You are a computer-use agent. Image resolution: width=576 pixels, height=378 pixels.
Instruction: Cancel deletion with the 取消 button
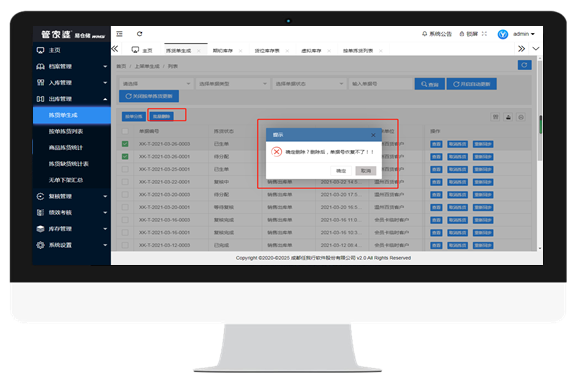tap(366, 170)
